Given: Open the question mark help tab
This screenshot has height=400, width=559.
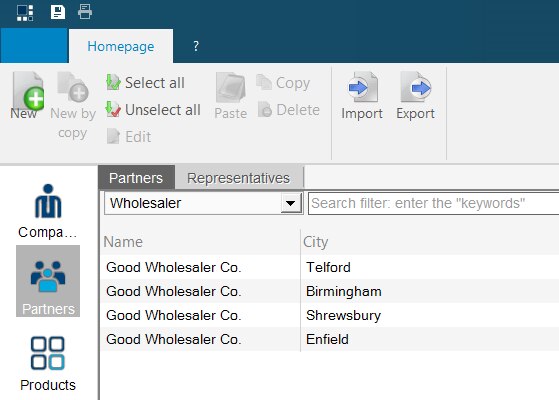Looking at the screenshot, I should (x=196, y=46).
